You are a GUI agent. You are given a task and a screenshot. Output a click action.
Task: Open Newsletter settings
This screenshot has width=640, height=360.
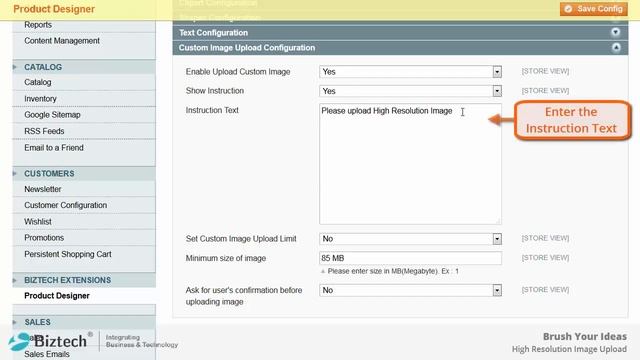tap(42, 189)
